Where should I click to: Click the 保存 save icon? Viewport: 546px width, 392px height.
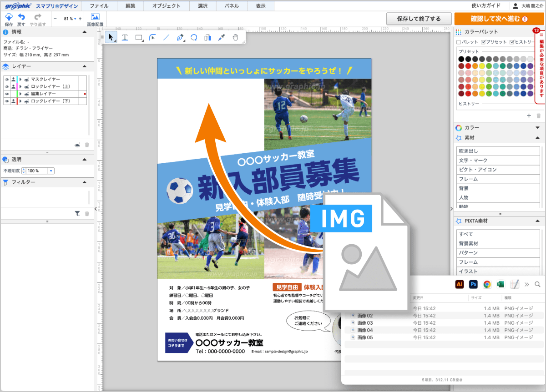(8, 17)
